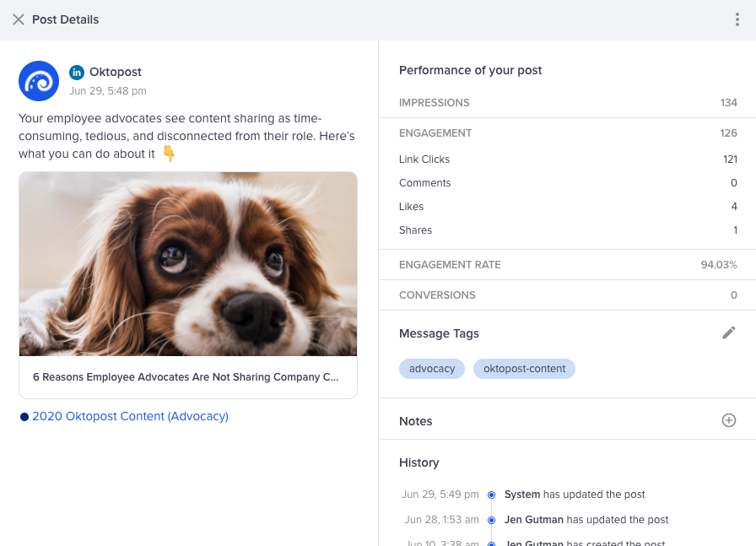Click the Impressions metric row

[x=567, y=103]
